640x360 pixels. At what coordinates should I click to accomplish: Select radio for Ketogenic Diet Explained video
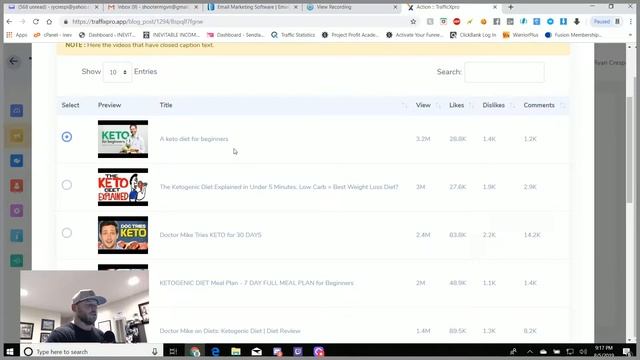[67, 185]
